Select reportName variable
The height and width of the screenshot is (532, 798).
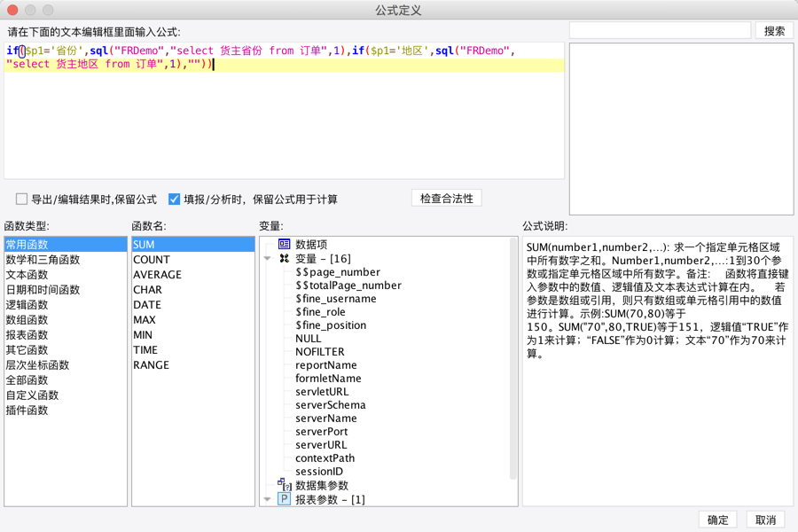325,365
